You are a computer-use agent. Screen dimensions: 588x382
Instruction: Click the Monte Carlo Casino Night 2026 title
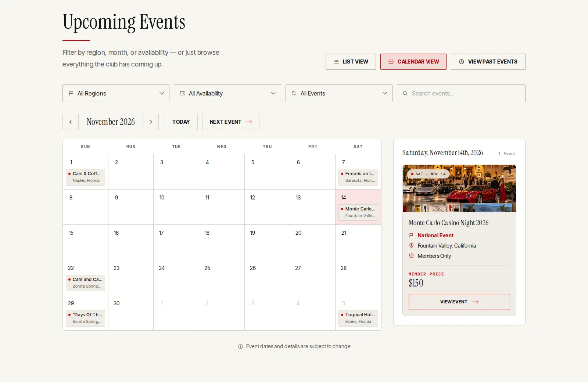(449, 223)
